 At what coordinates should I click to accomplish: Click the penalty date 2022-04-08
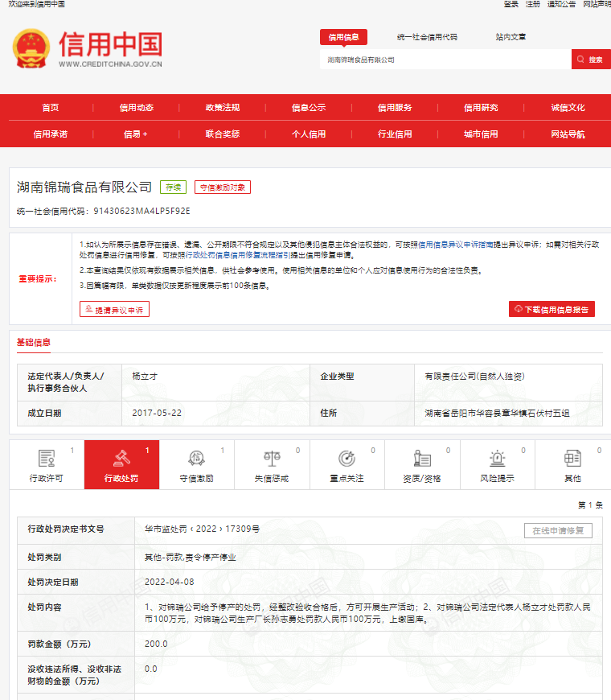170,582
